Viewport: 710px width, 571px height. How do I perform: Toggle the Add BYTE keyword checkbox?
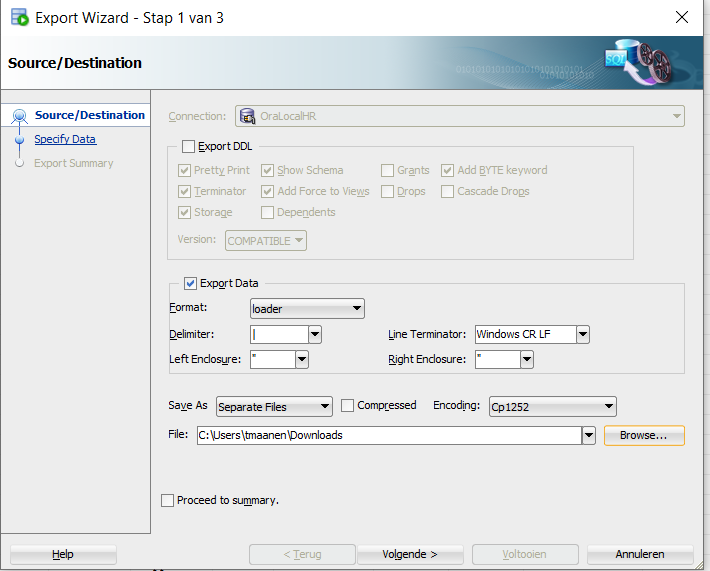pos(447,170)
